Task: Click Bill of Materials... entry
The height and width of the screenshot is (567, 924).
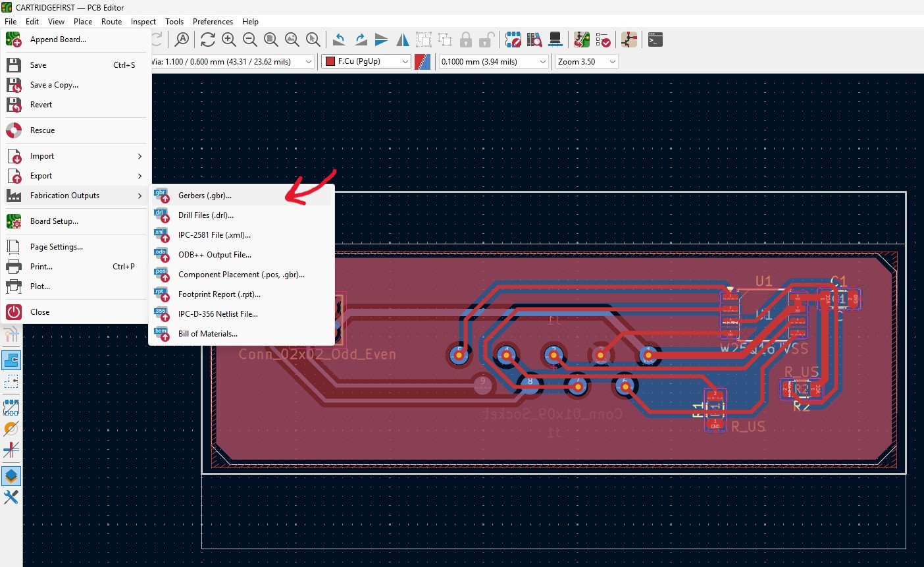Action: pos(207,334)
